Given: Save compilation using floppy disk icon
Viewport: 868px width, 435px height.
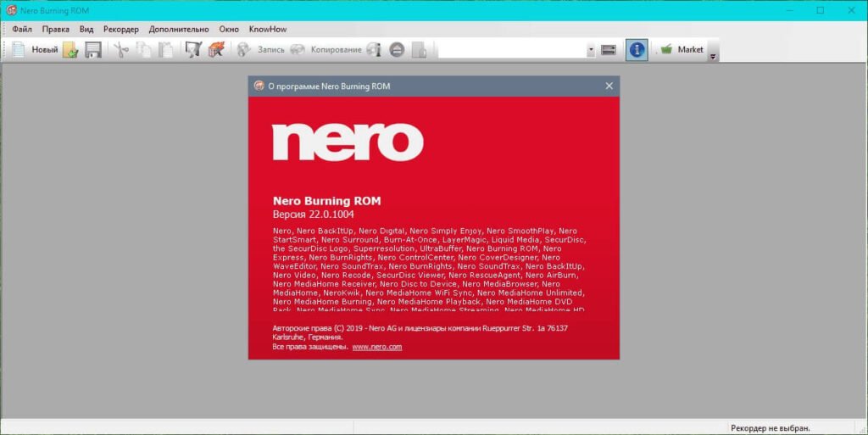Looking at the screenshot, I should coord(93,50).
